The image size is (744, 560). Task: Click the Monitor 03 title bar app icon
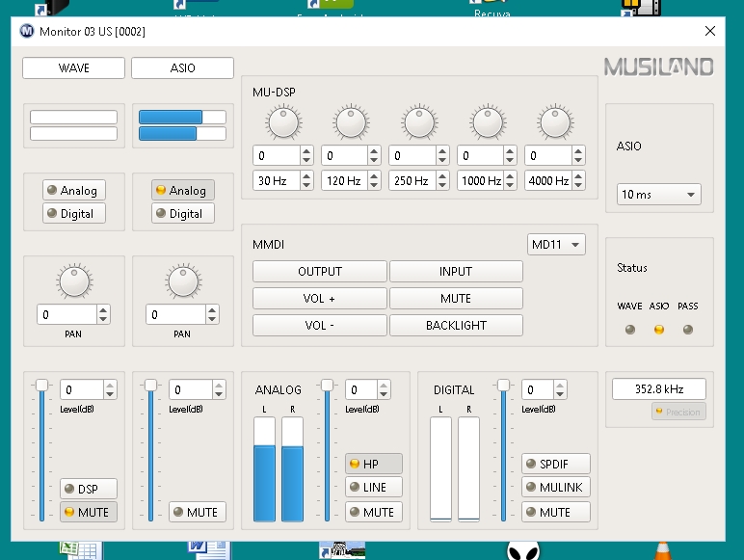(x=26, y=31)
